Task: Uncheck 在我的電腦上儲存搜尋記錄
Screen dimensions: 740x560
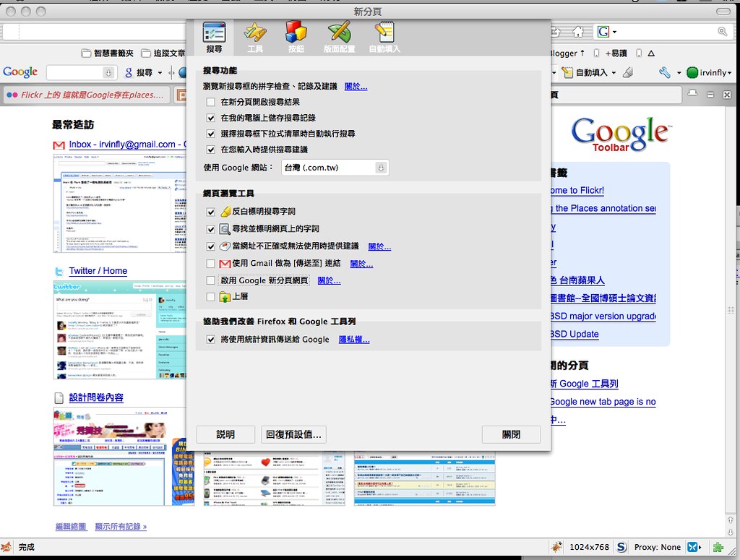Action: point(210,119)
